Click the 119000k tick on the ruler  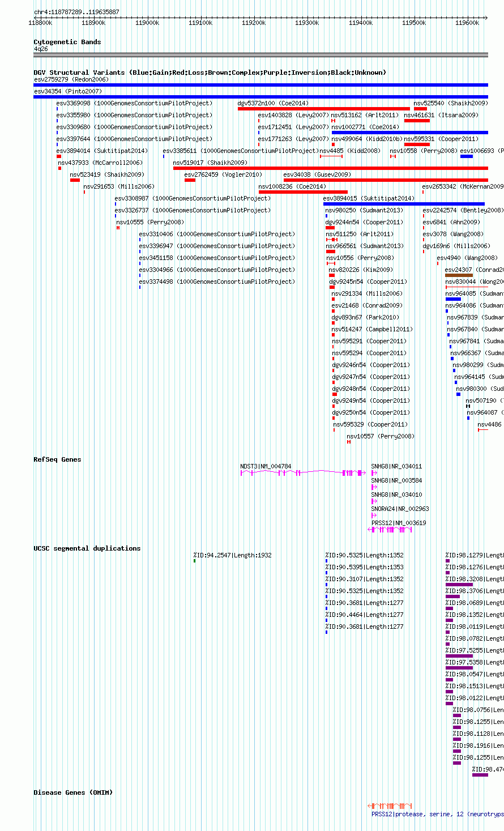(147, 23)
